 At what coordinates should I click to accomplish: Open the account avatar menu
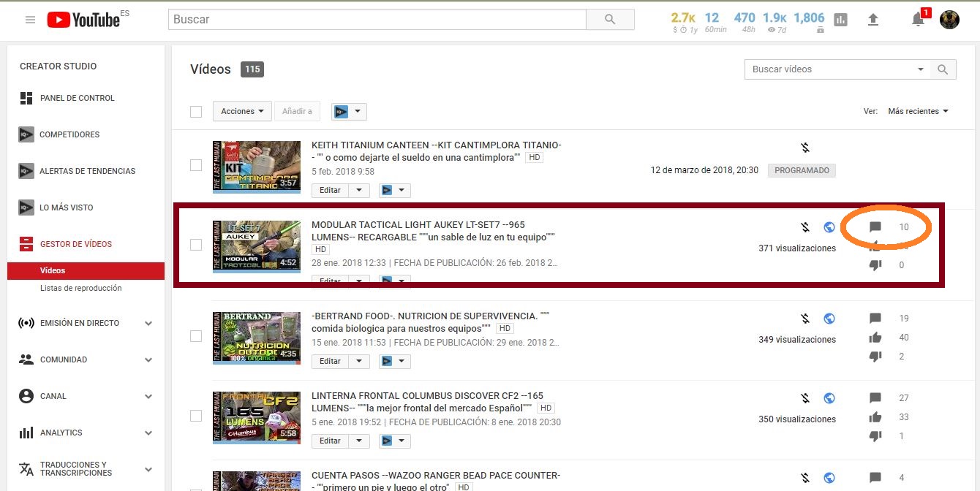[949, 20]
